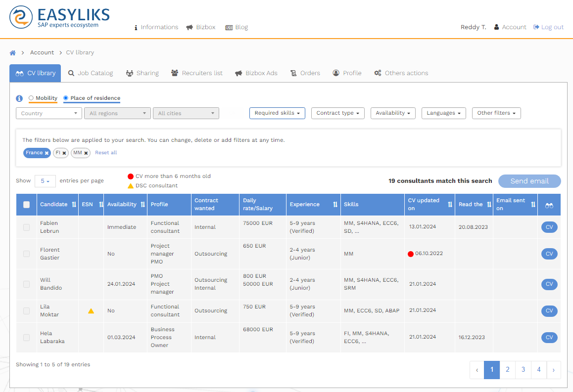The image size is (573, 392).
Task: Open the Country dropdown
Action: tap(48, 114)
